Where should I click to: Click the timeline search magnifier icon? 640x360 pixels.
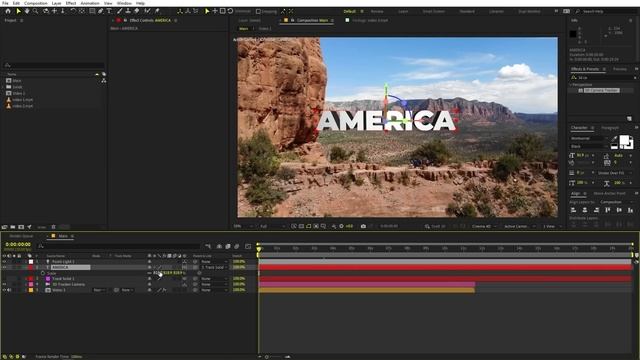click(x=41, y=246)
